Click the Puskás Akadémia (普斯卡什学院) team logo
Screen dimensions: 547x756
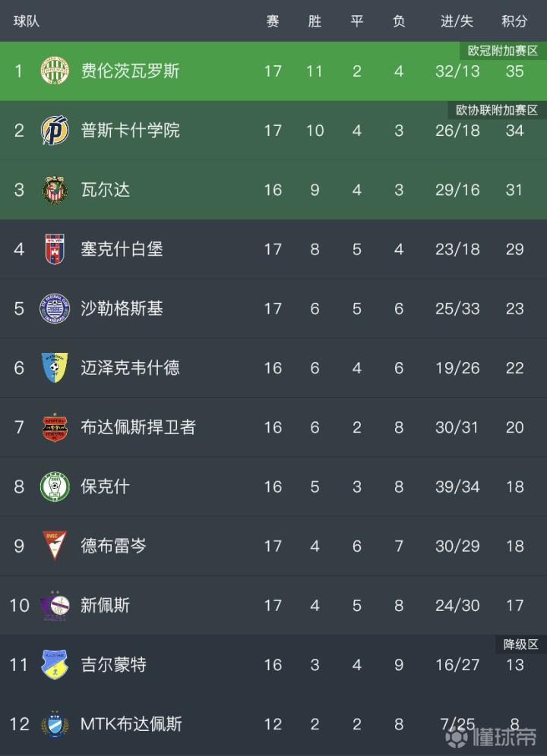point(55,130)
